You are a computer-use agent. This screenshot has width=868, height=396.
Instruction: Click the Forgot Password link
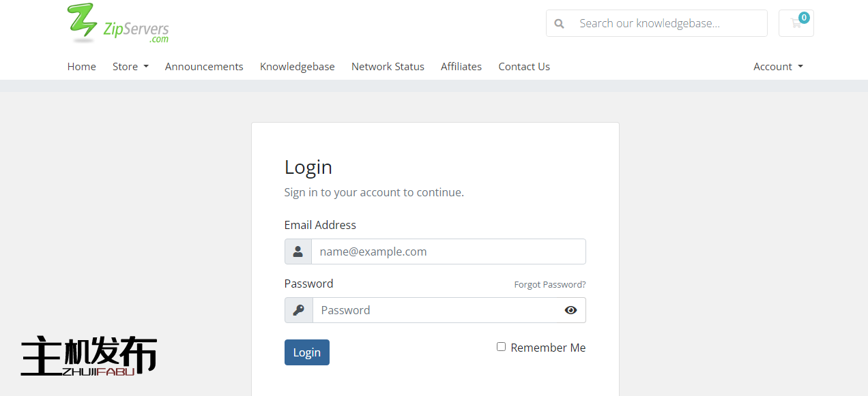549,284
